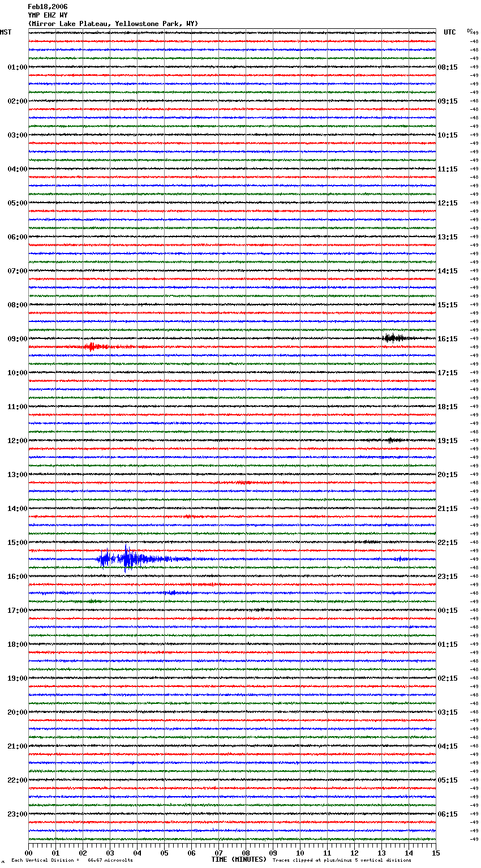Click minute 00 on the bottom axis
The width and height of the screenshot is (481, 868).
28,853
